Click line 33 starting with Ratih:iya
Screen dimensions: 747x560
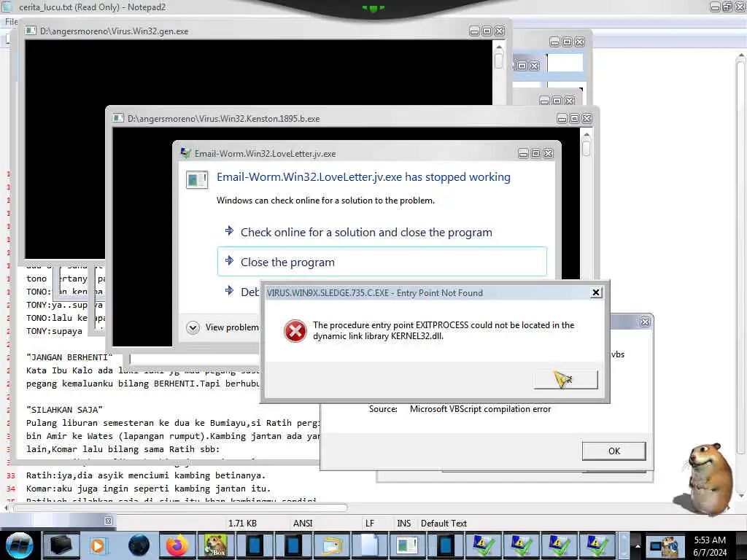pos(146,475)
